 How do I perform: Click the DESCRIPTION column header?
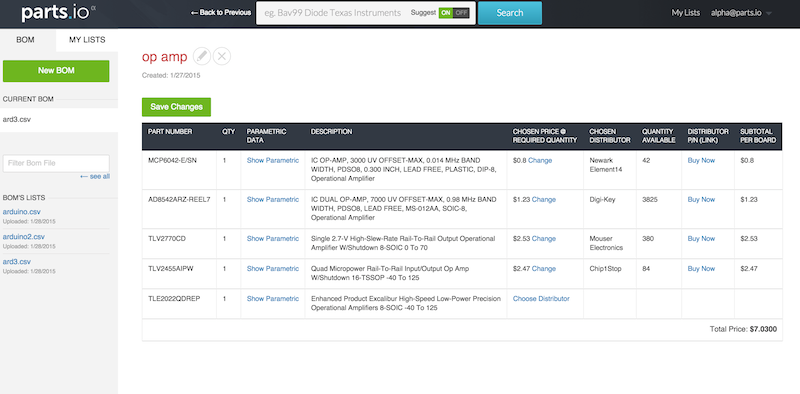[331, 132]
